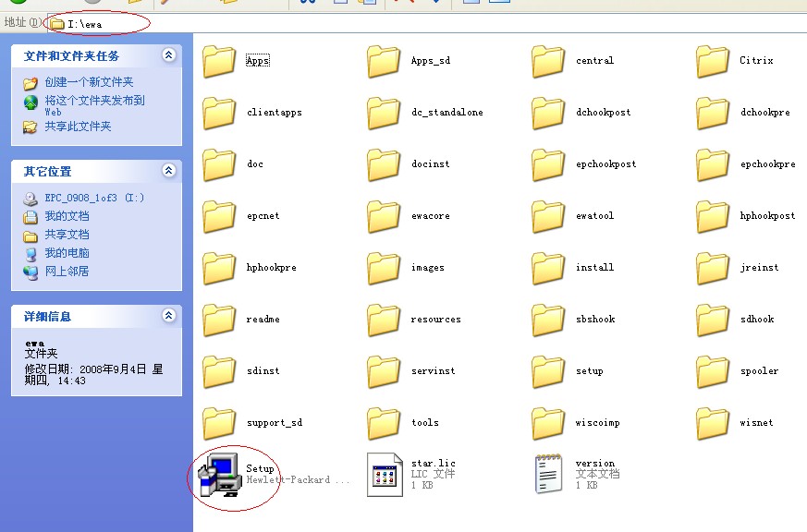The width and height of the screenshot is (807, 532).
Task: Select the wisnet folder
Action: pos(714,423)
